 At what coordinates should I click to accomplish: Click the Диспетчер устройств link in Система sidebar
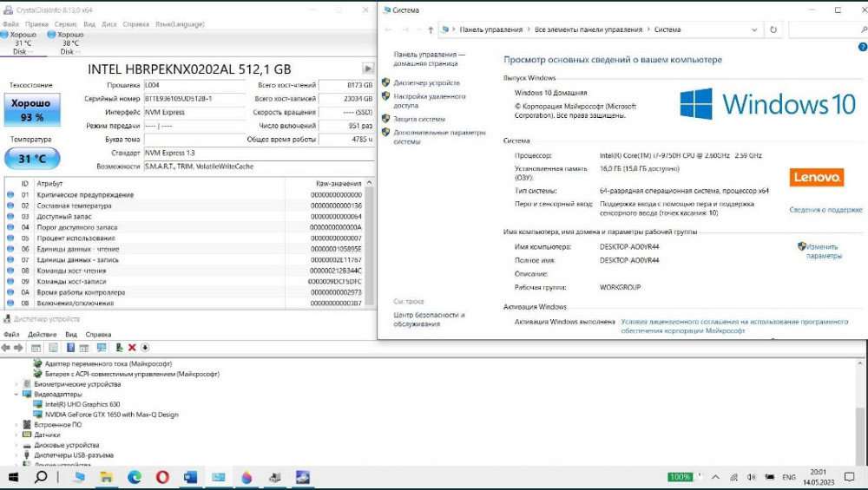click(426, 82)
